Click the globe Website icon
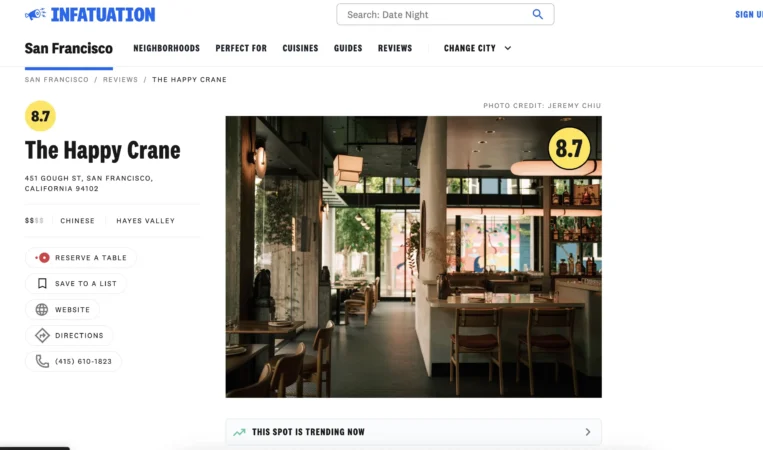This screenshot has width=763, height=450. coord(42,309)
